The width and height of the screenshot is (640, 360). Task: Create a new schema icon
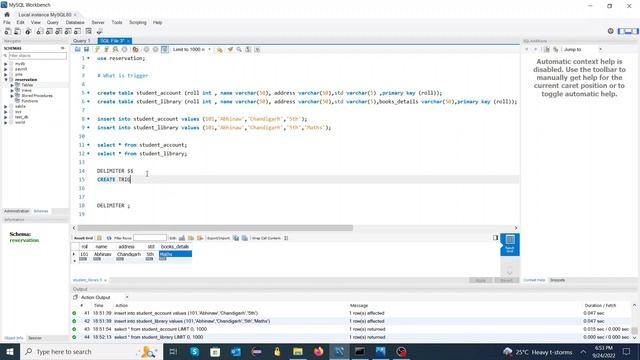(40, 31)
